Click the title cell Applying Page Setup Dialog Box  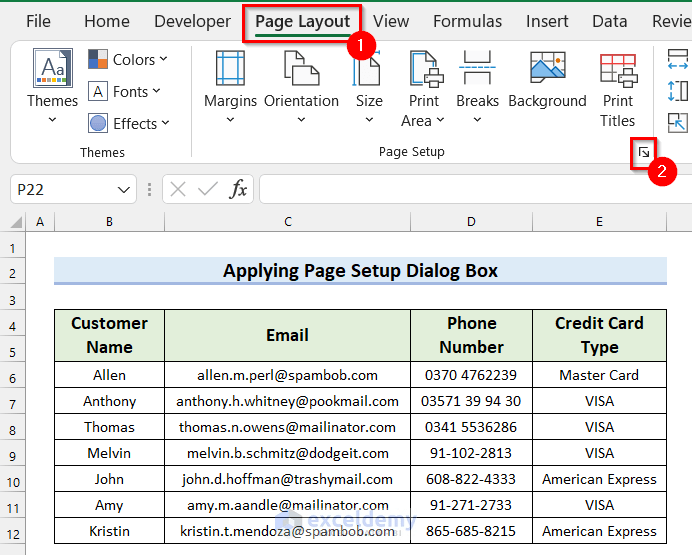[x=360, y=270]
